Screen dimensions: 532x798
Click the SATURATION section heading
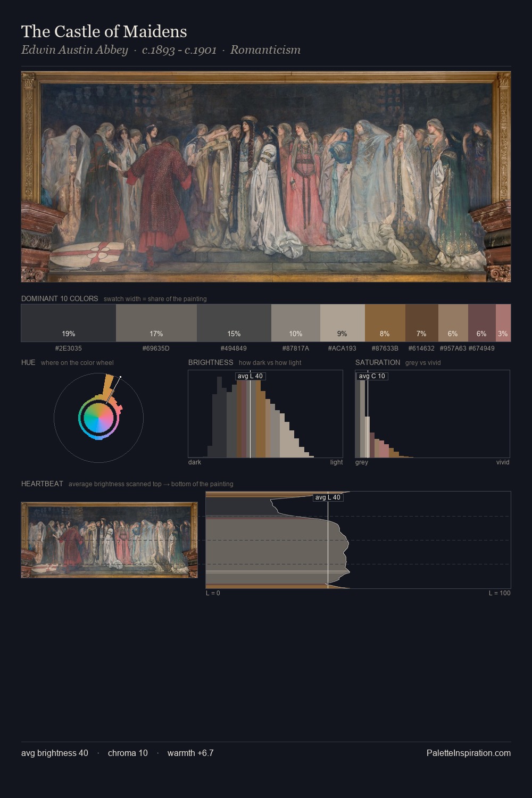pyautogui.click(x=378, y=362)
